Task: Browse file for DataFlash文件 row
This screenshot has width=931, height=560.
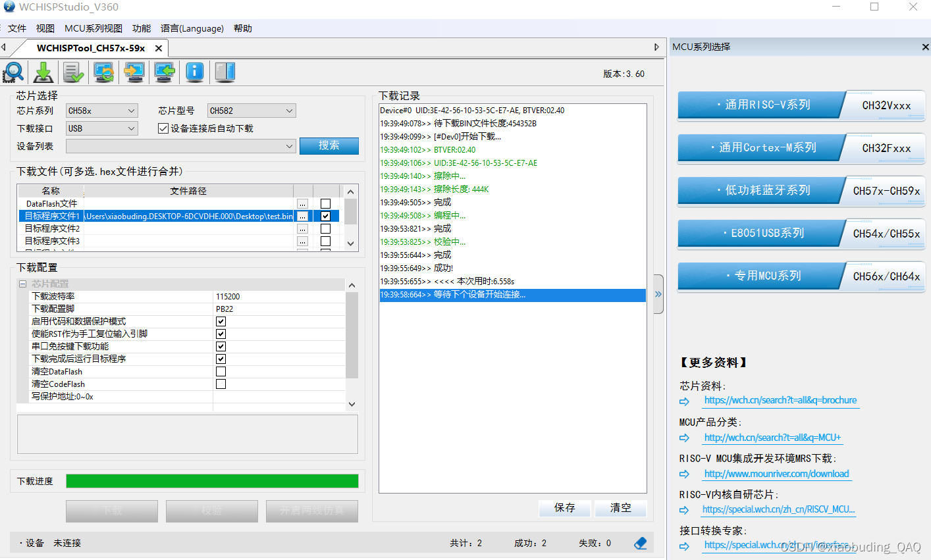Action: click(x=302, y=204)
